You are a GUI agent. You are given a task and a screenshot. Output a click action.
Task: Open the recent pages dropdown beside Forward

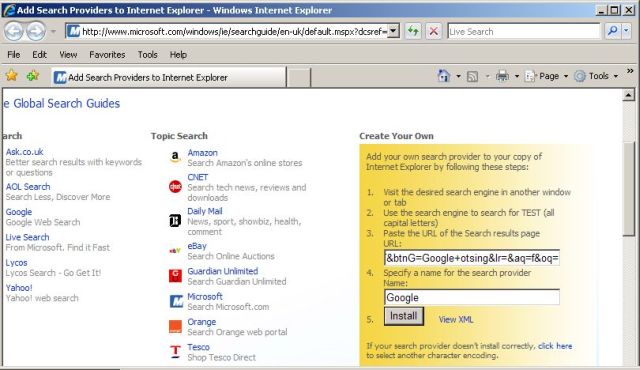click(x=53, y=31)
